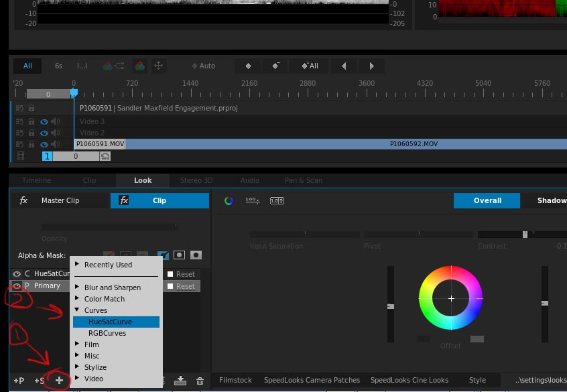
Task: Switch to the numeric values view icon
Action: 277,200
